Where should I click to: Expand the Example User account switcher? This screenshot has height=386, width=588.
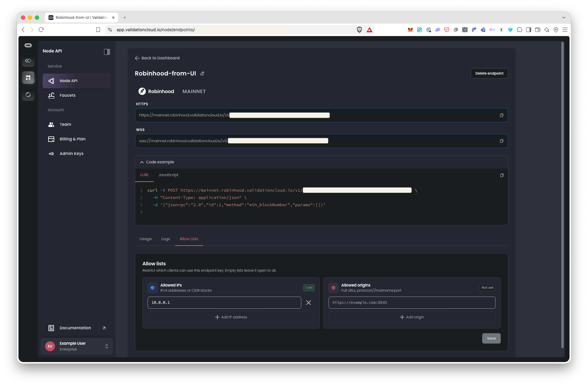pos(77,346)
